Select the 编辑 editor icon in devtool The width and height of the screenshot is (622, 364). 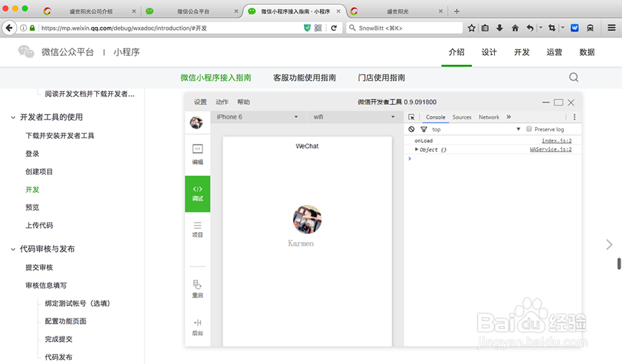coord(198,155)
